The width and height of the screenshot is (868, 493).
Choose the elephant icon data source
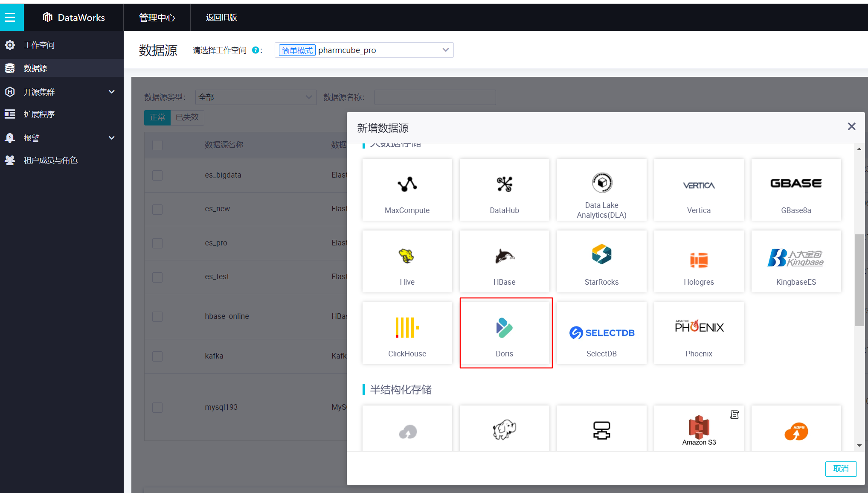504,428
